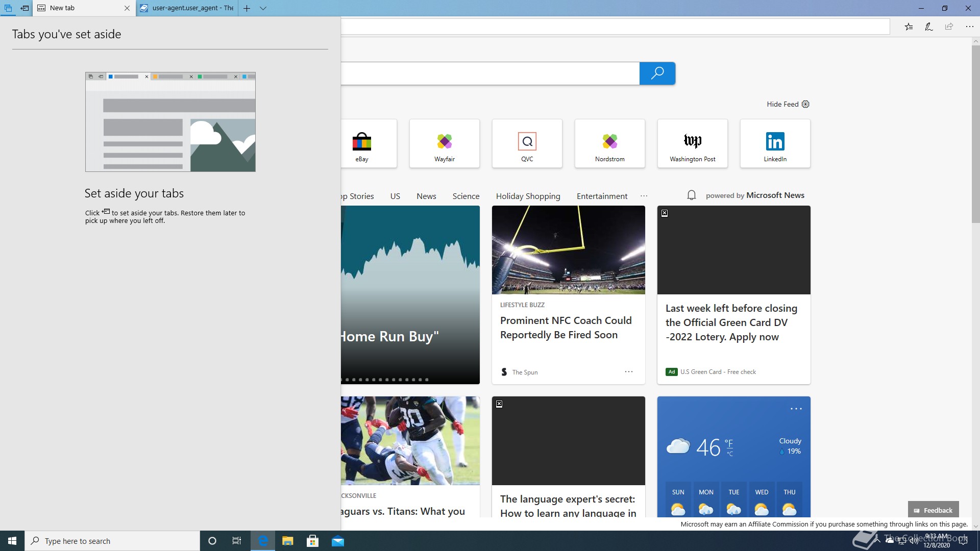Image resolution: width=980 pixels, height=551 pixels.
Task: Open the eBay top site tile
Action: click(369, 143)
